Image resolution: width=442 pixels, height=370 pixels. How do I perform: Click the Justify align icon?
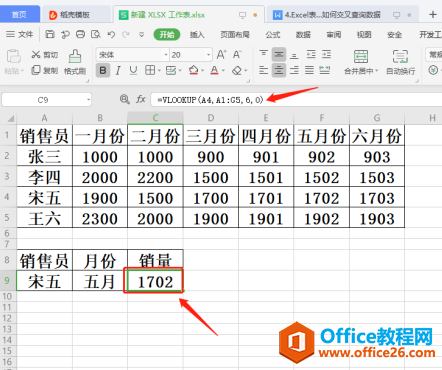(309, 70)
